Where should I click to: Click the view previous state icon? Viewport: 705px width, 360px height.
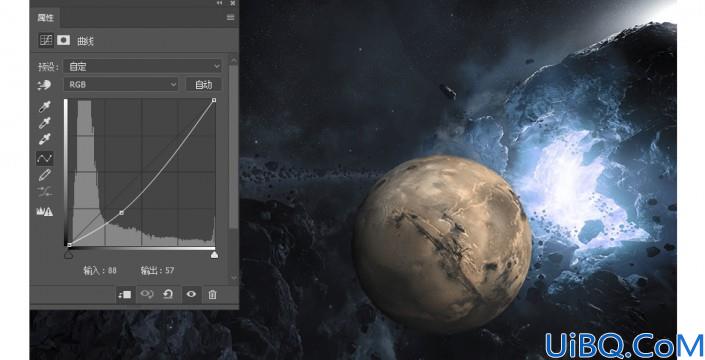click(x=147, y=294)
